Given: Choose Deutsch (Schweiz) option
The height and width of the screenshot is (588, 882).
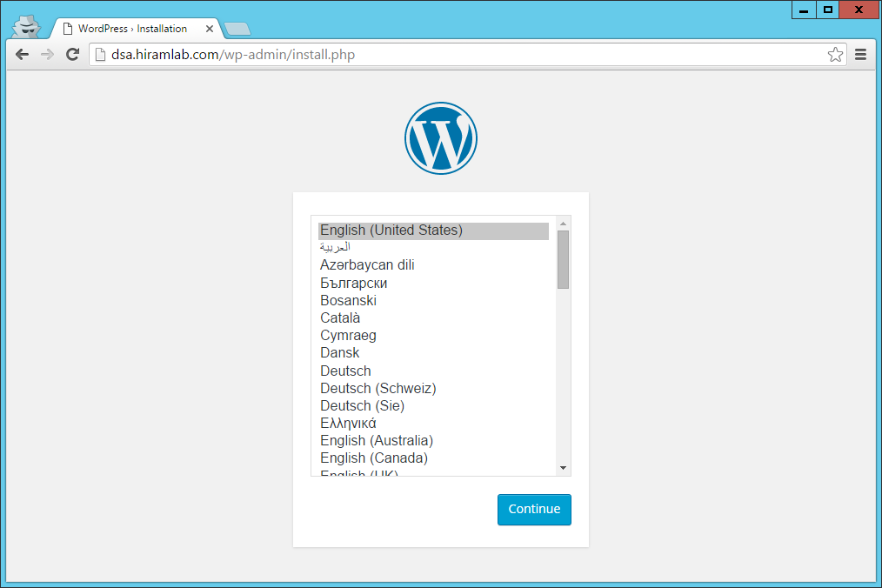Looking at the screenshot, I should [434, 388].
